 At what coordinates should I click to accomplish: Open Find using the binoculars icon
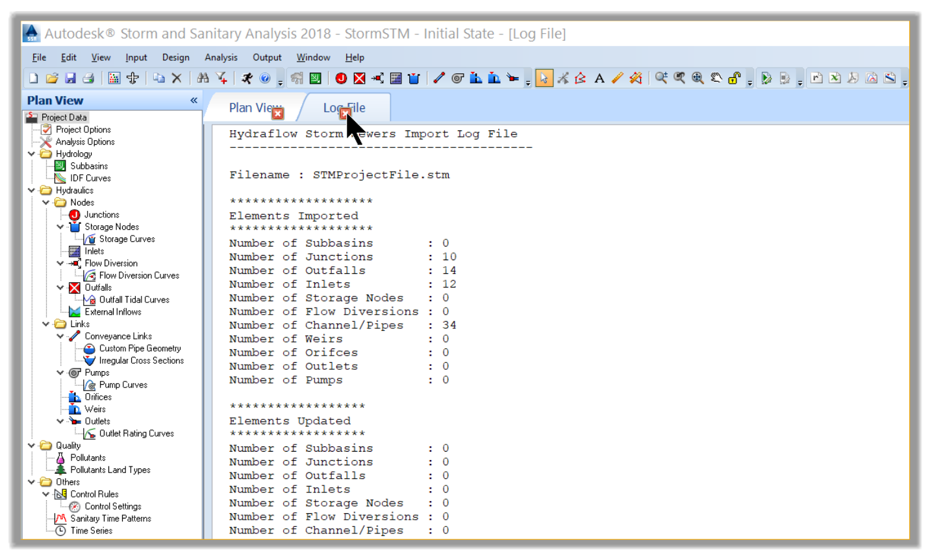pos(203,79)
